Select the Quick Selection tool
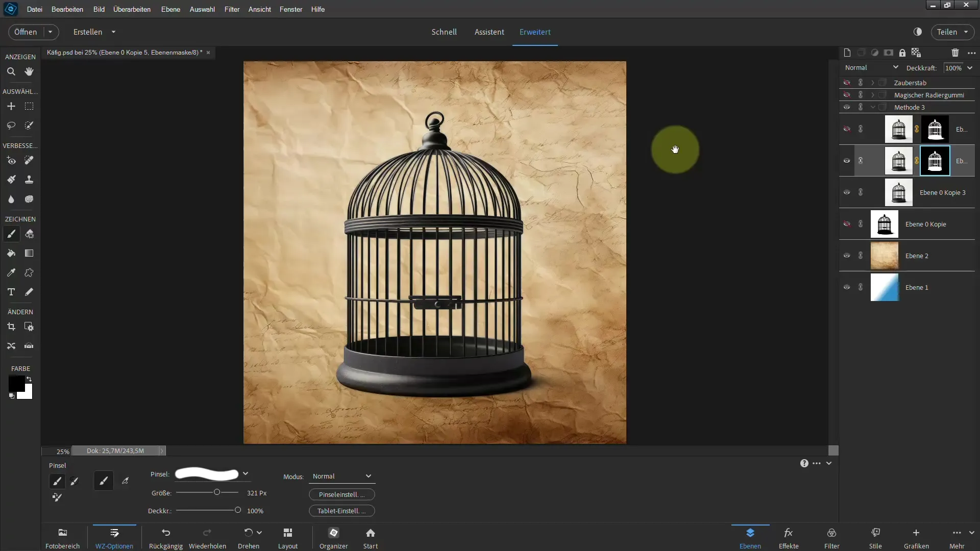Image resolution: width=980 pixels, height=551 pixels. [x=29, y=126]
